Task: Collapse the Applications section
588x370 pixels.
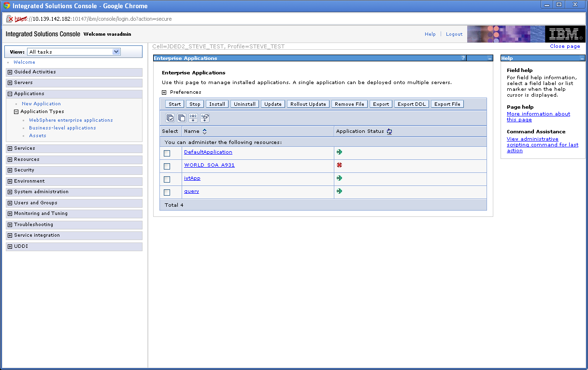Action: 10,94
